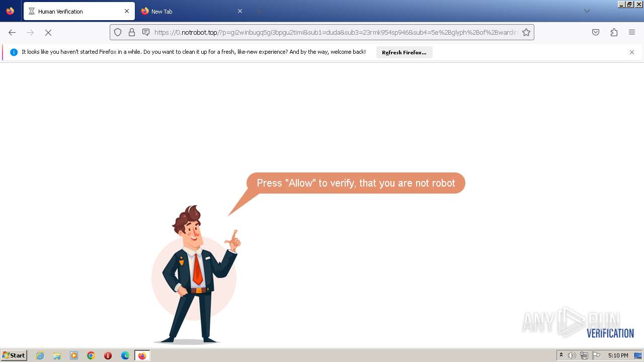
Task: Restore down the Firefox window
Action: 630,4
